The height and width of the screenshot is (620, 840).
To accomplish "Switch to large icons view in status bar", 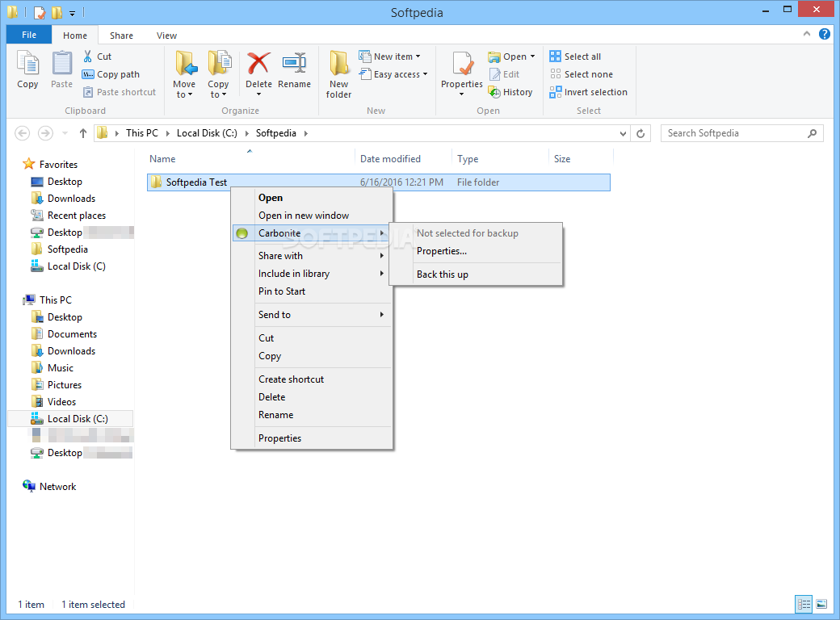I will 821,604.
